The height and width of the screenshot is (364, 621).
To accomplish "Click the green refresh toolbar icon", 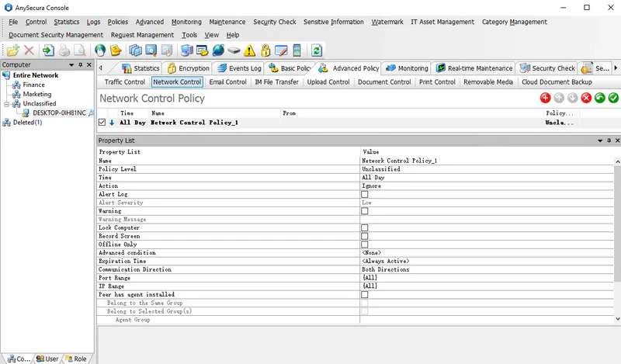I will pyautogui.click(x=316, y=50).
